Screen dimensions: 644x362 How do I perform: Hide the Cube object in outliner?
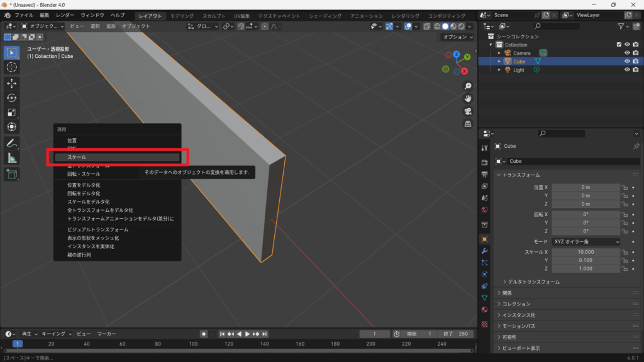click(x=627, y=62)
